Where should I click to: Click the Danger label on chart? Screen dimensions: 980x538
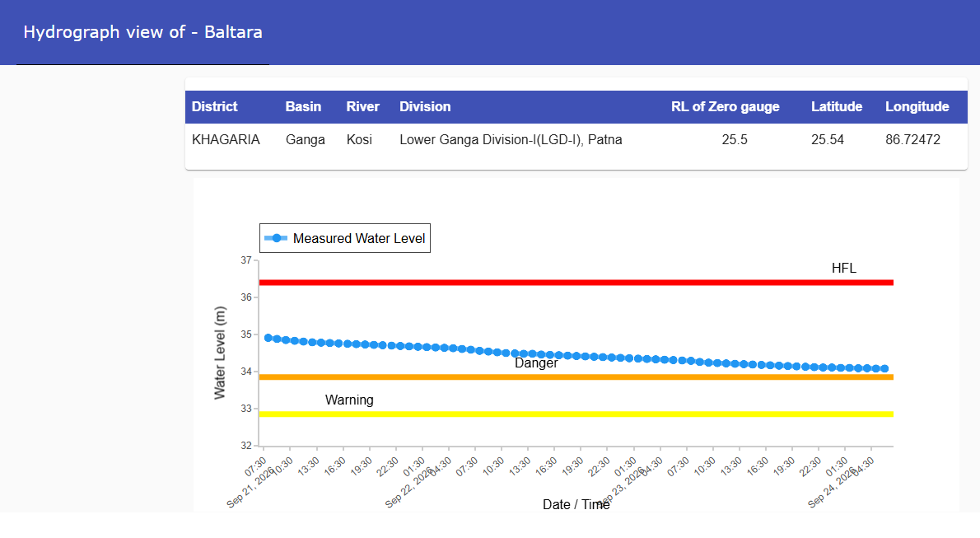(x=536, y=363)
